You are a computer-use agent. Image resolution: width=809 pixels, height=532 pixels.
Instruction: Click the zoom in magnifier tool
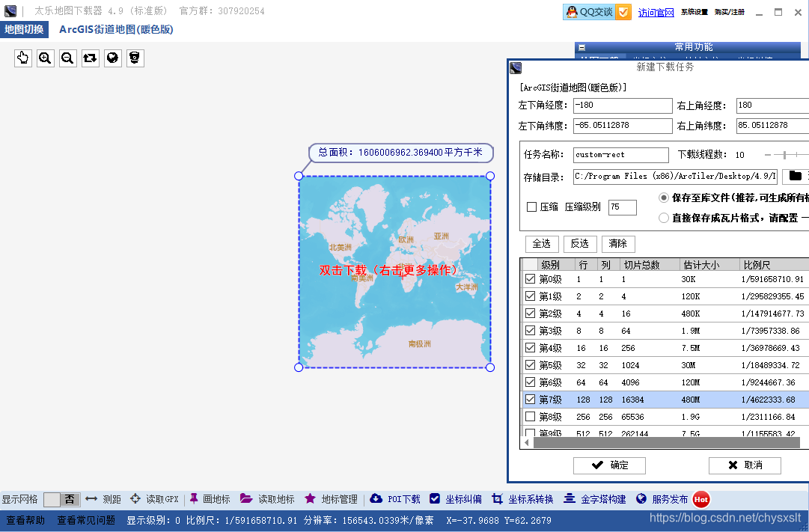(46, 58)
